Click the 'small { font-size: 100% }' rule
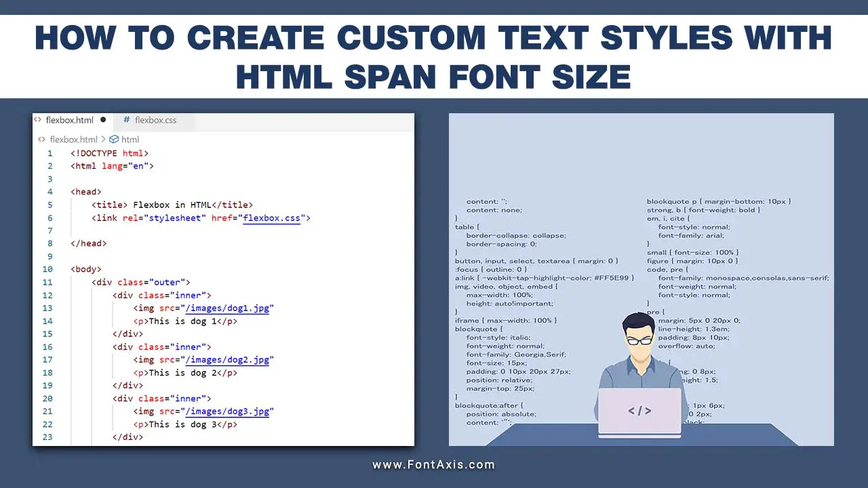Viewport: 868px width, 488px height. click(692, 252)
